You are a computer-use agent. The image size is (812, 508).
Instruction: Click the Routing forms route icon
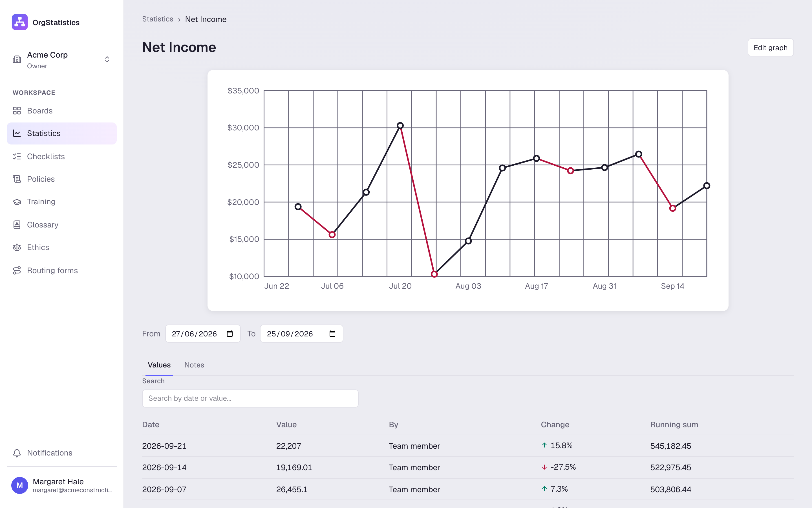[17, 270]
